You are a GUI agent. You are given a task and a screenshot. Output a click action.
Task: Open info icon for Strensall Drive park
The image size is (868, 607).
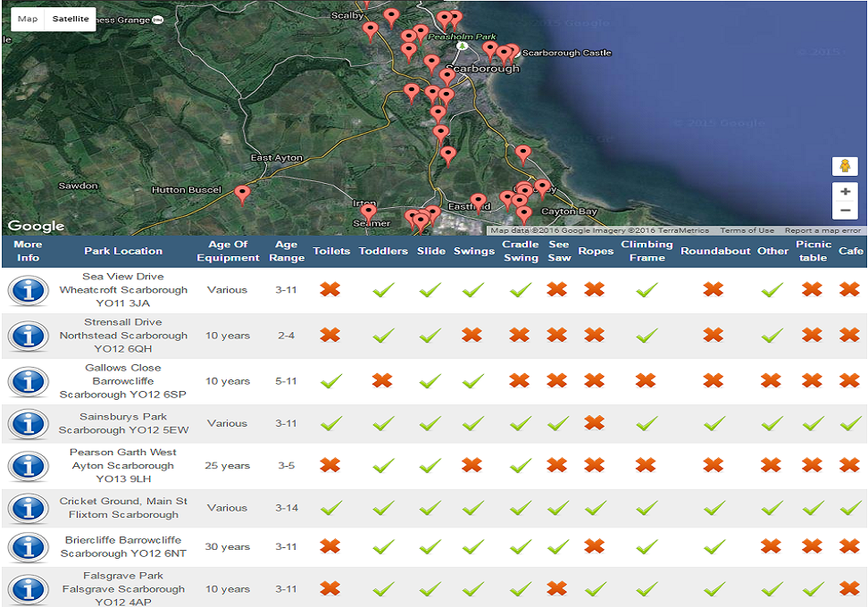coord(29,337)
